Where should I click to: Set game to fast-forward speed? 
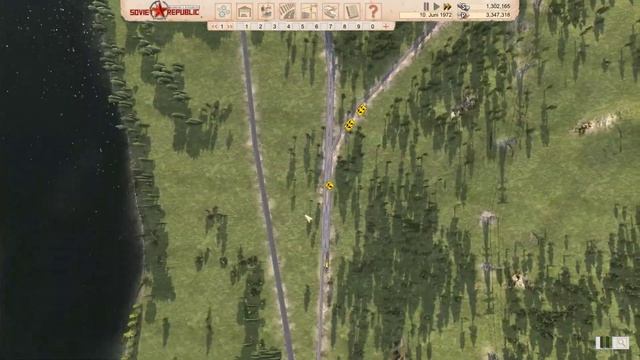pyautogui.click(x=448, y=6)
